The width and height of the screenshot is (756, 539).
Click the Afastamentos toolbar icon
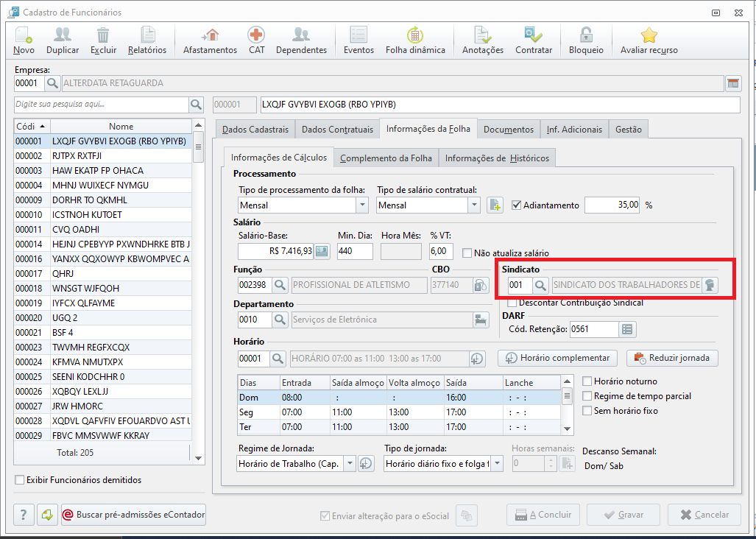(x=210, y=40)
